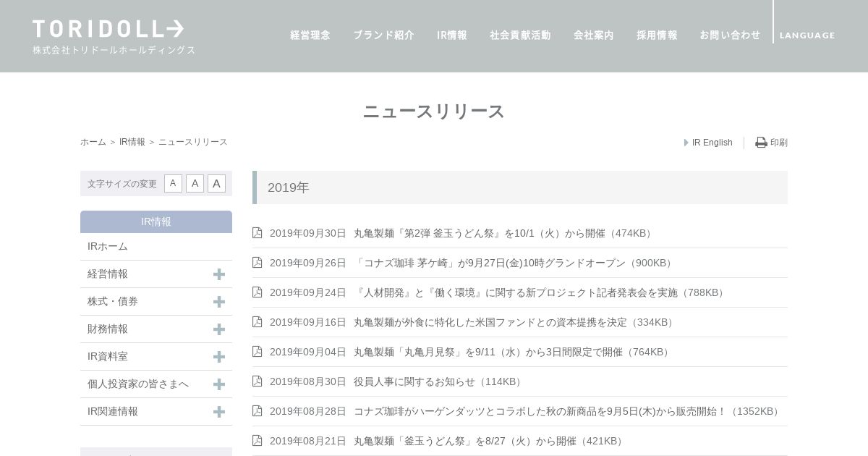Open the LANGUAGE selector
Image resolution: width=868 pixels, height=456 pixels.
click(x=807, y=35)
